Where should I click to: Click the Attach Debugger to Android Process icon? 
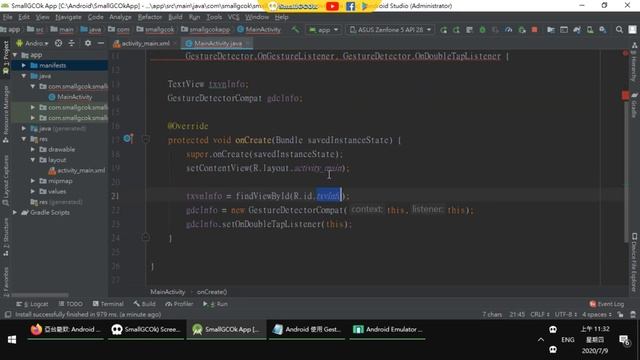coord(522,30)
